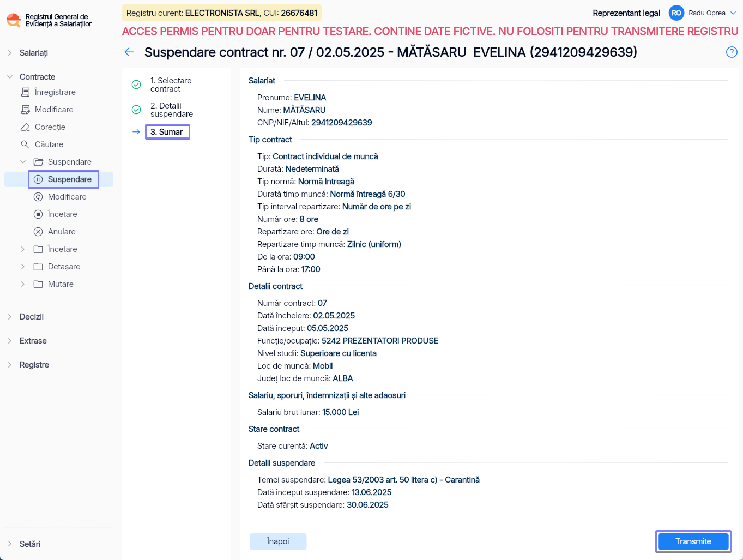This screenshot has height=560, width=743.
Task: Open the Contracte menu item
Action: click(x=37, y=77)
